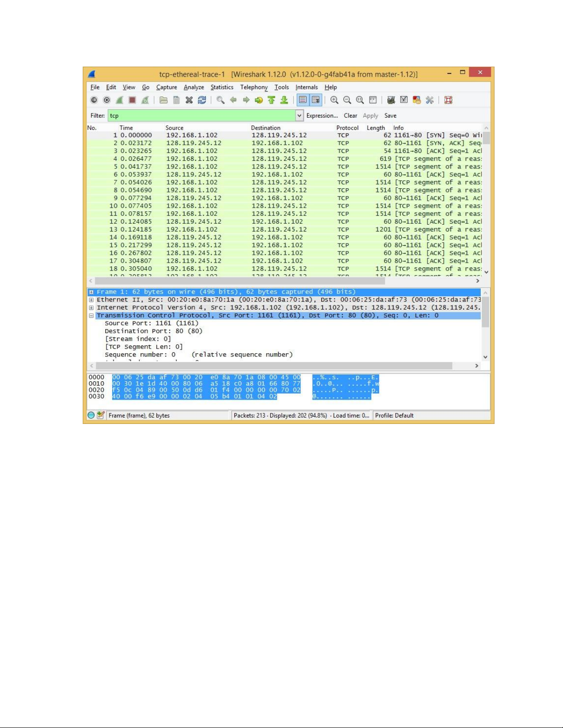Edit display filters from the toolbar
The image size is (563, 728).
click(x=404, y=100)
